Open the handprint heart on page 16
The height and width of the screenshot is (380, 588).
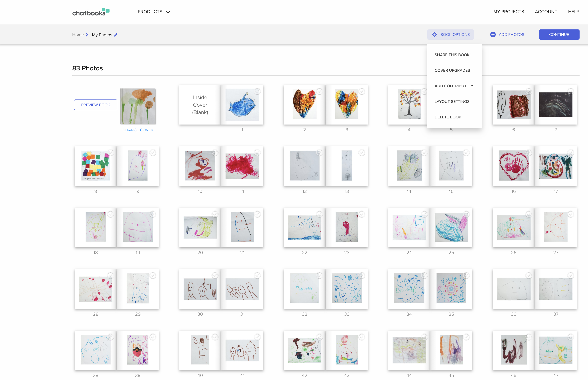[514, 166]
